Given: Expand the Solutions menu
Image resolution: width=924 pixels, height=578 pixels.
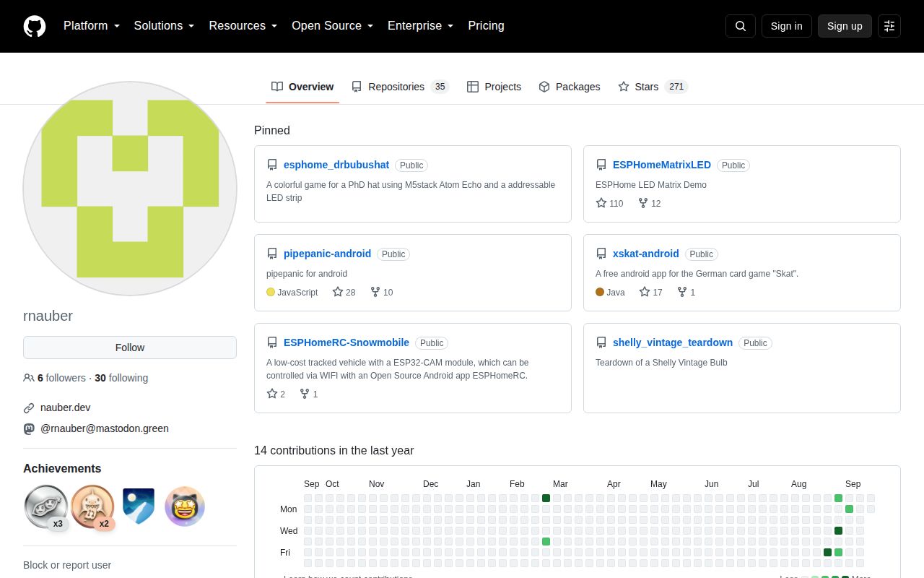Looking at the screenshot, I should [x=164, y=26].
